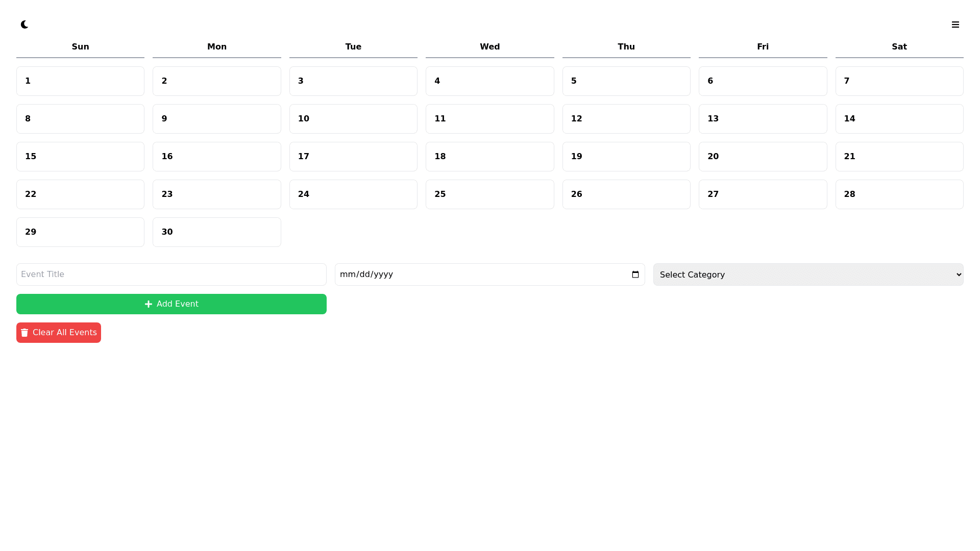Select day 1 on the calendar

[x=80, y=81]
